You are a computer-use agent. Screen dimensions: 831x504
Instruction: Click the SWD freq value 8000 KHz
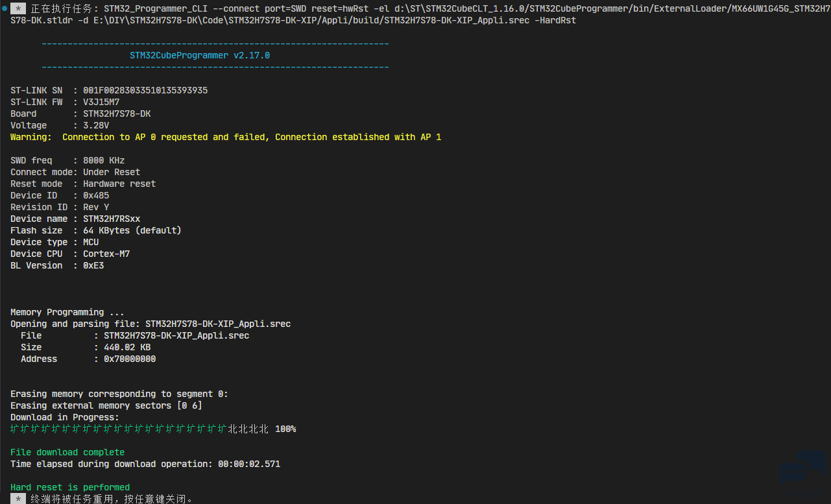pyautogui.click(x=104, y=160)
